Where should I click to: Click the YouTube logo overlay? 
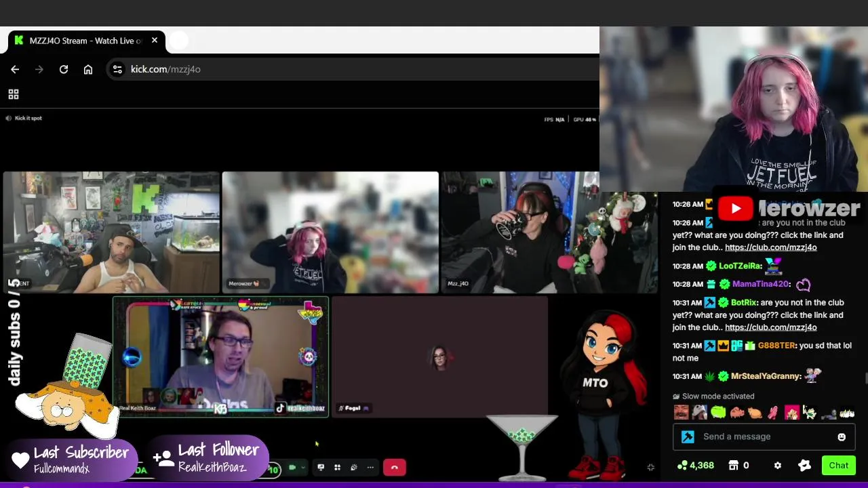pyautogui.click(x=735, y=209)
